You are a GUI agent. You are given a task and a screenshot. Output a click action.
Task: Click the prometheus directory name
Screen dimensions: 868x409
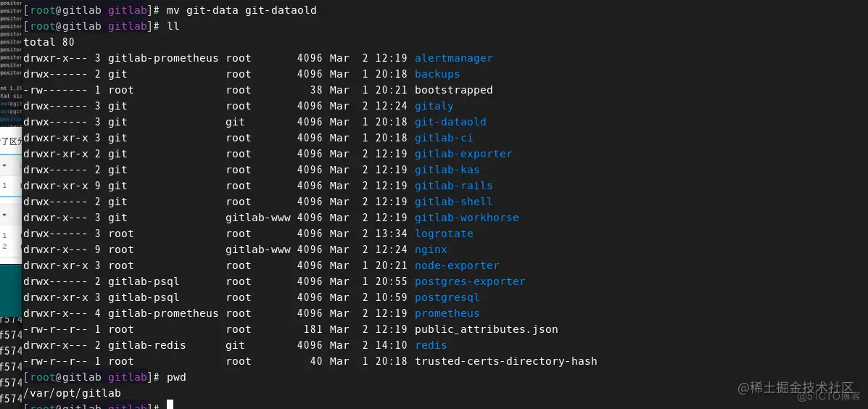tap(447, 313)
